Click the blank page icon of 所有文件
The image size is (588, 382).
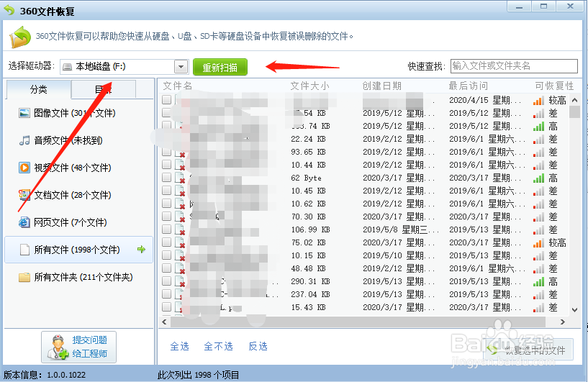(24, 250)
